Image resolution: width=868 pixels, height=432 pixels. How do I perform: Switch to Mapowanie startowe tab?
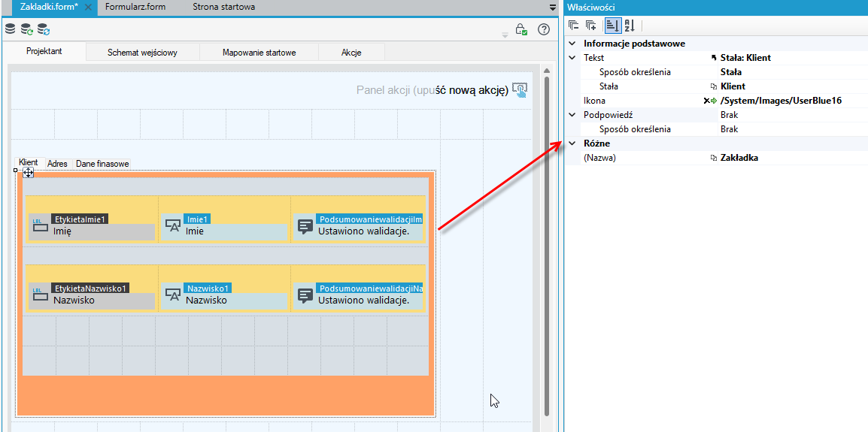click(259, 52)
